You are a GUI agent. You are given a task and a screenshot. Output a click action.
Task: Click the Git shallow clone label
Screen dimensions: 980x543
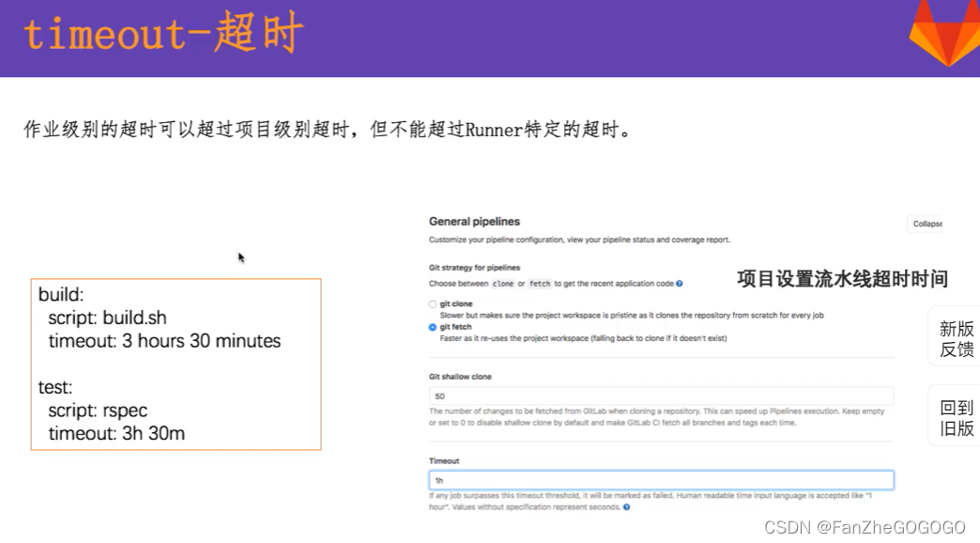click(460, 377)
